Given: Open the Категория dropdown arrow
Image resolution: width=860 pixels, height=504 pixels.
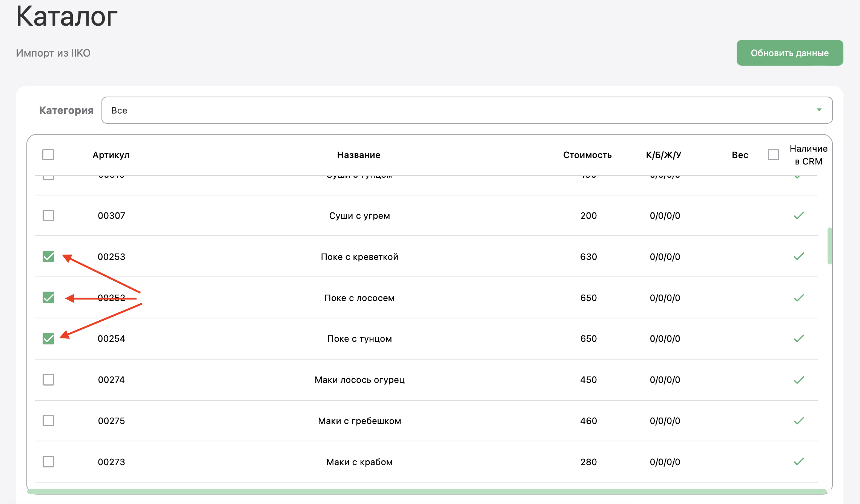Looking at the screenshot, I should pos(819,110).
